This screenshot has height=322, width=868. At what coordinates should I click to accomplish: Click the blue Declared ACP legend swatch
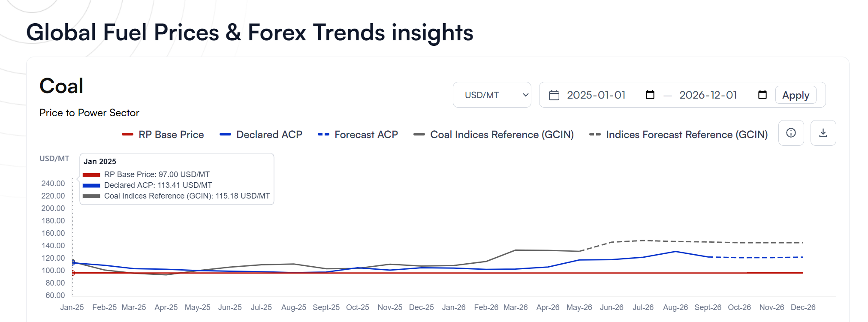pos(225,135)
